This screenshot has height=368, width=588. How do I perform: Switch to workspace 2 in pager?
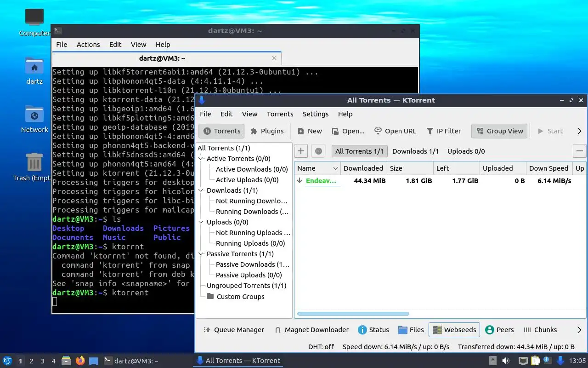(32, 361)
